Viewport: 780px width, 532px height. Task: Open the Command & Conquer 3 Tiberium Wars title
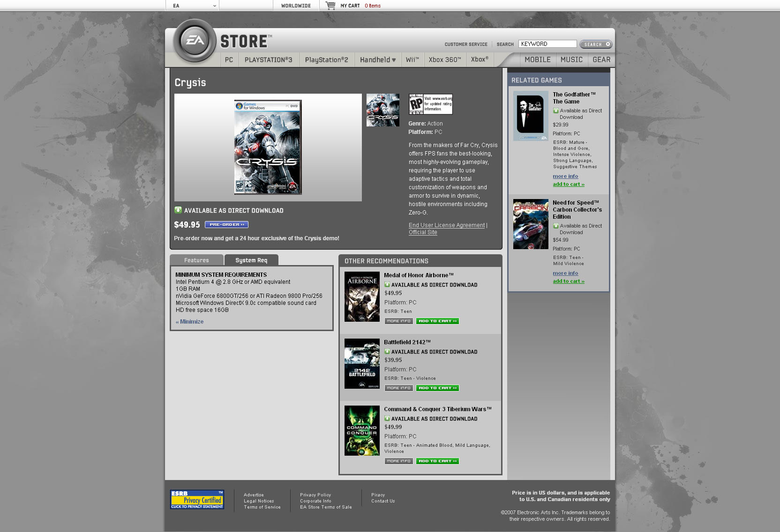click(438, 409)
